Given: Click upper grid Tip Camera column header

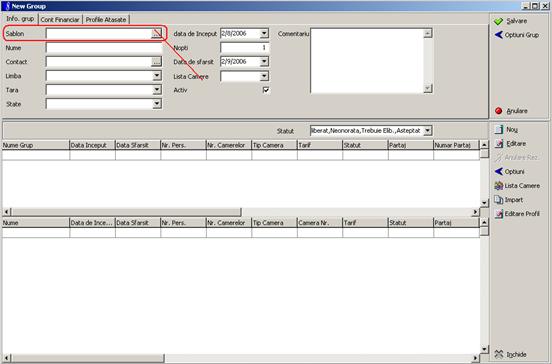Looking at the screenshot, I should tap(274, 145).
